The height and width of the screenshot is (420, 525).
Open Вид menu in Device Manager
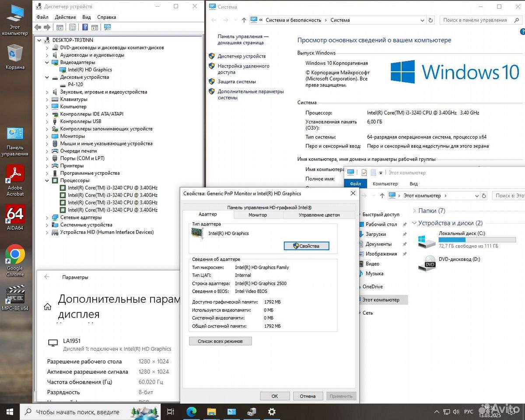tap(87, 17)
